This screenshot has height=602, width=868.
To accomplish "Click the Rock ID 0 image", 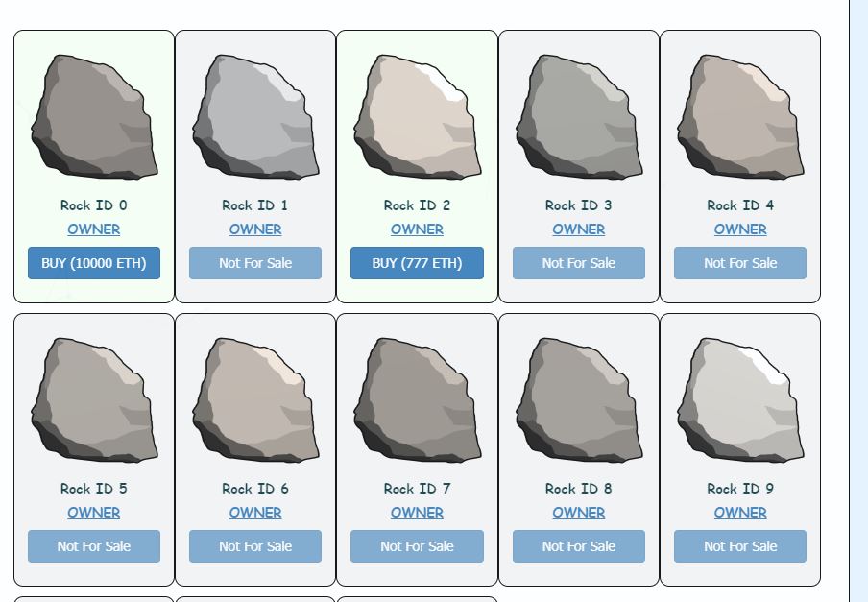I will tap(94, 117).
